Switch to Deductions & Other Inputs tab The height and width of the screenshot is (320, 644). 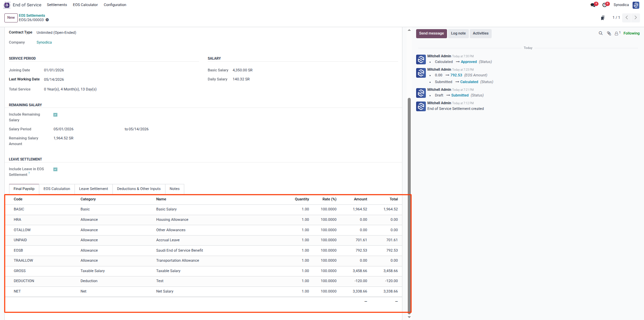point(139,189)
